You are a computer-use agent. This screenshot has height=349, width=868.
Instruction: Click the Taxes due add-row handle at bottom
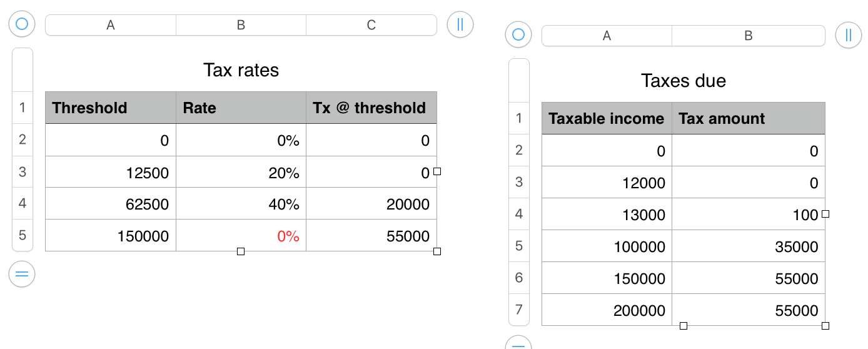coord(518,344)
